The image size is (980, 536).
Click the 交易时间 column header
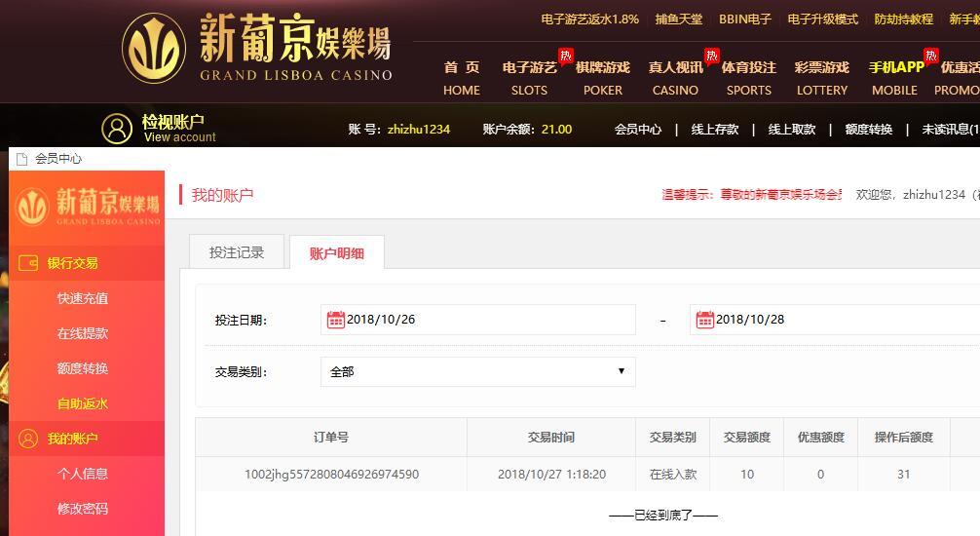[x=551, y=438]
